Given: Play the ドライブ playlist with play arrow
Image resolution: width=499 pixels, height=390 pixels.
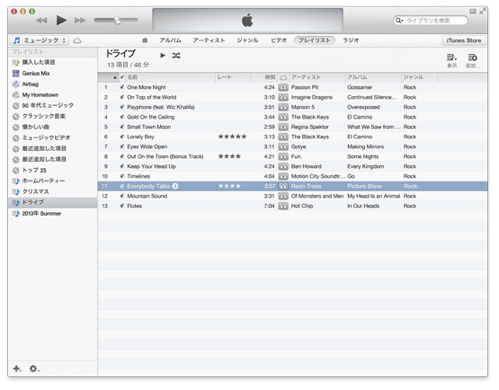Looking at the screenshot, I should pyautogui.click(x=163, y=55).
